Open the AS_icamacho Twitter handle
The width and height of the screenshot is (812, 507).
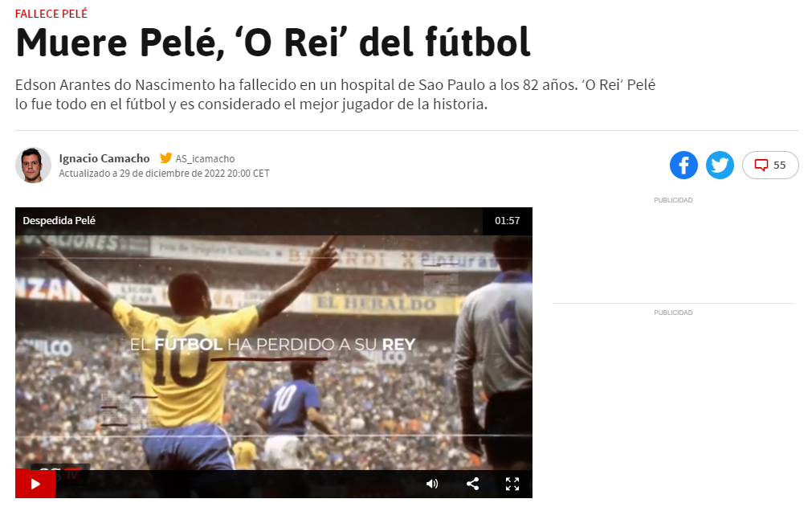tap(205, 158)
